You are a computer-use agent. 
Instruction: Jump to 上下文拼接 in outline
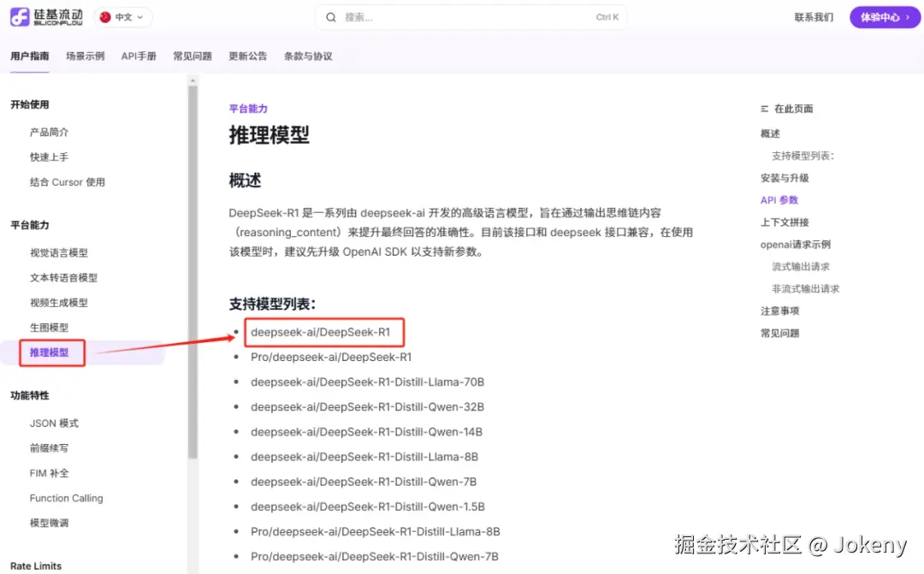(785, 222)
